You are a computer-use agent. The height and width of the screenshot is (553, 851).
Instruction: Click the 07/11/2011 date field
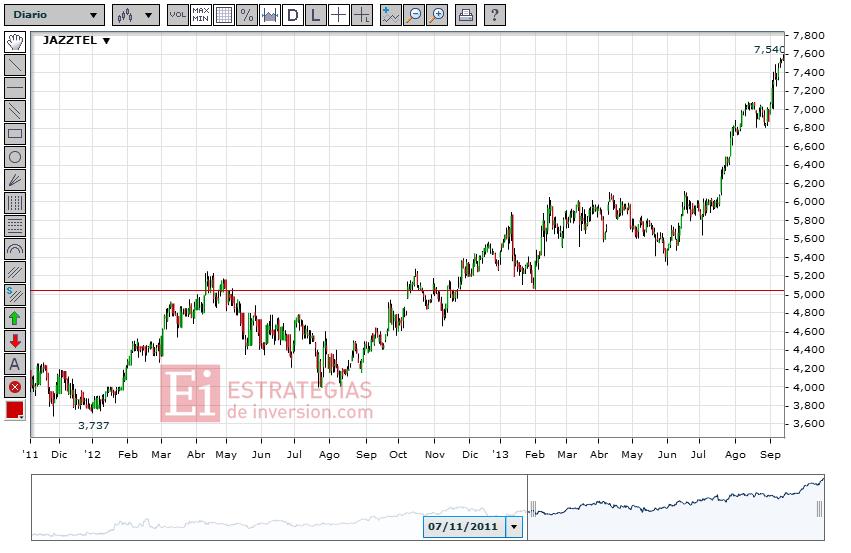coord(464,526)
